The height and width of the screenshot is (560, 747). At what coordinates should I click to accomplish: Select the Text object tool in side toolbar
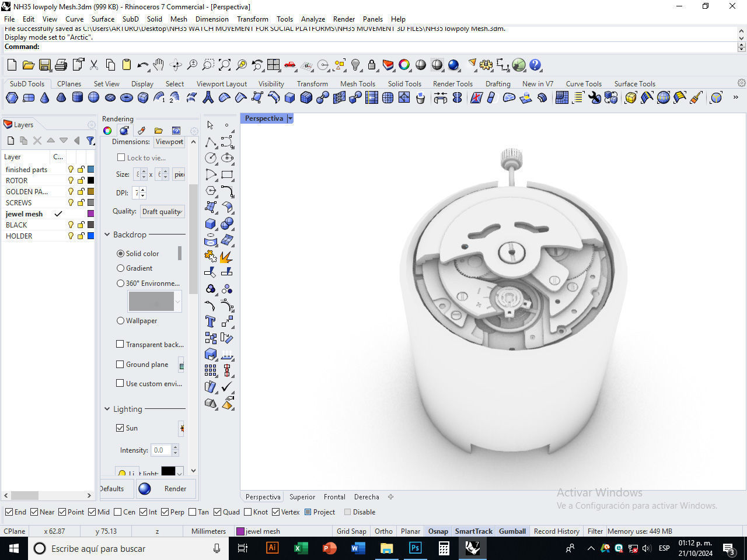[211, 321]
